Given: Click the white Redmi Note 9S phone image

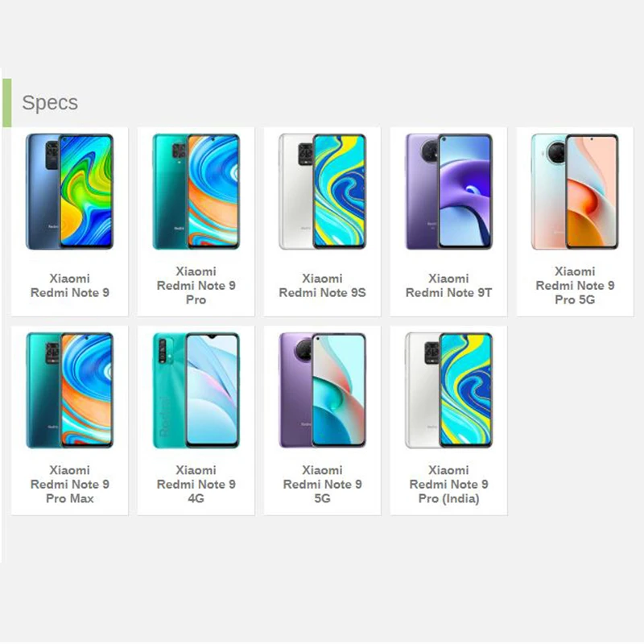Looking at the screenshot, I should (x=323, y=192).
